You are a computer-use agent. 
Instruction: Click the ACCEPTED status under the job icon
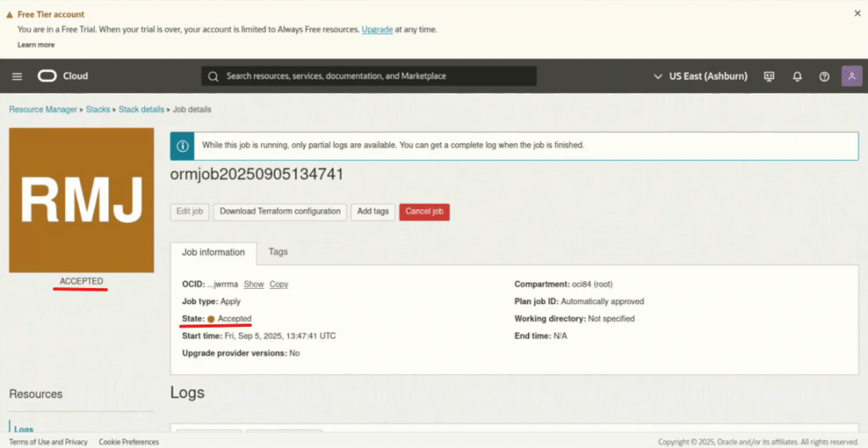point(81,281)
